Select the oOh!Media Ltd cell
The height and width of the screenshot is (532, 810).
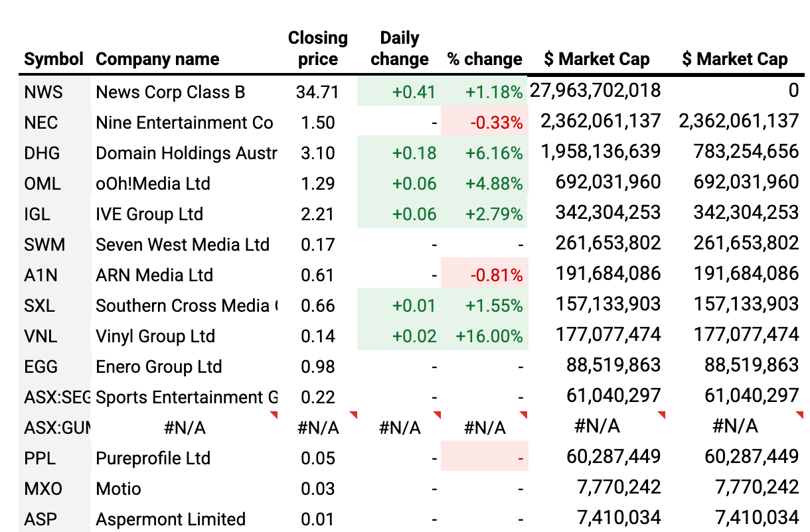tap(185, 183)
